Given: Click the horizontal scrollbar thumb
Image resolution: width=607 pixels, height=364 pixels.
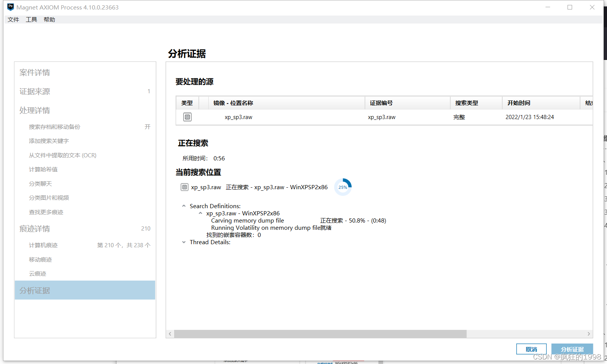Looking at the screenshot, I should [x=320, y=334].
